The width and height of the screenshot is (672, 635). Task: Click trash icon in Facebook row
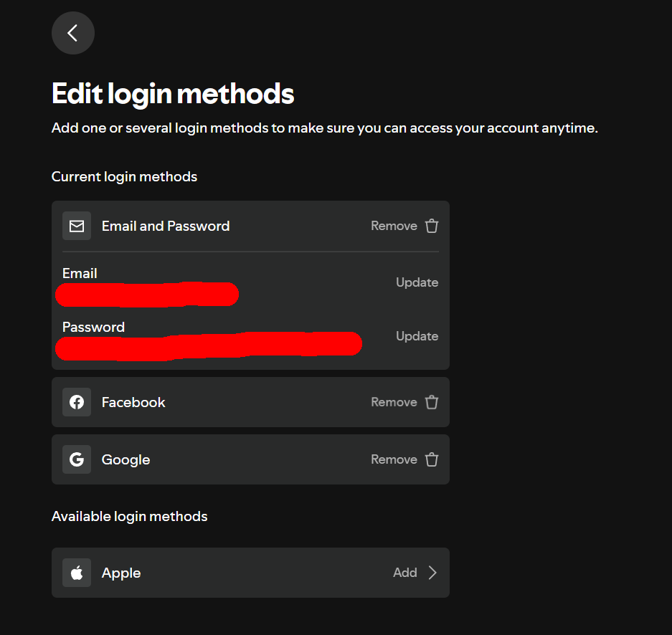[x=432, y=402]
